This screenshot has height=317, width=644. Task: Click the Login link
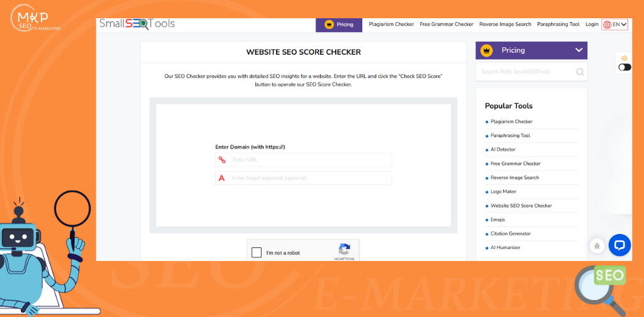(x=592, y=25)
